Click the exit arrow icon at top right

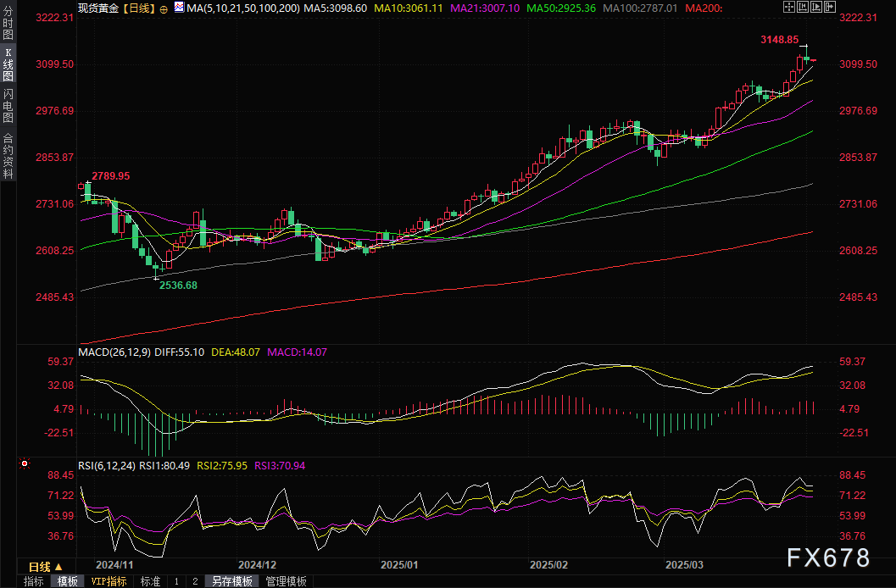[x=830, y=7]
